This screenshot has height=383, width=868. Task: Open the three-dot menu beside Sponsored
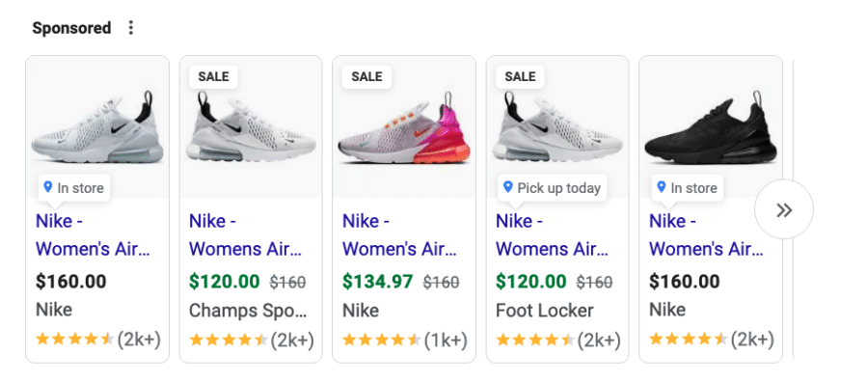[130, 28]
